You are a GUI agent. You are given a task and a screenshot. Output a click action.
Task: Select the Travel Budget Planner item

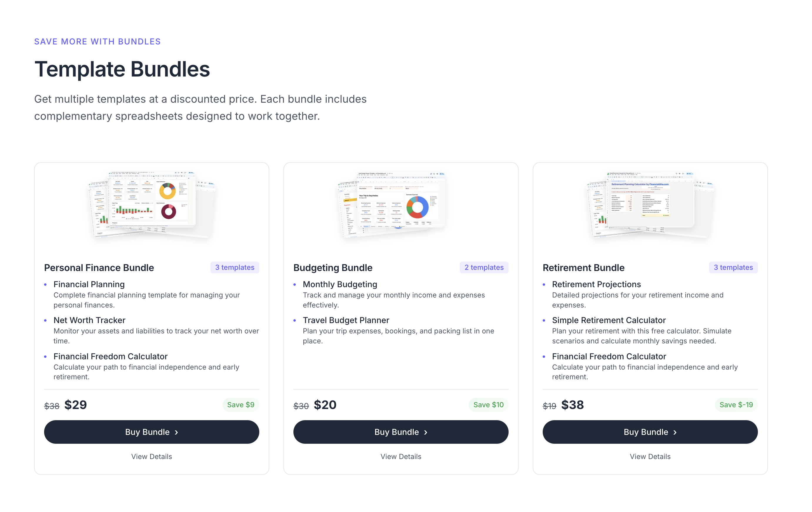346,320
